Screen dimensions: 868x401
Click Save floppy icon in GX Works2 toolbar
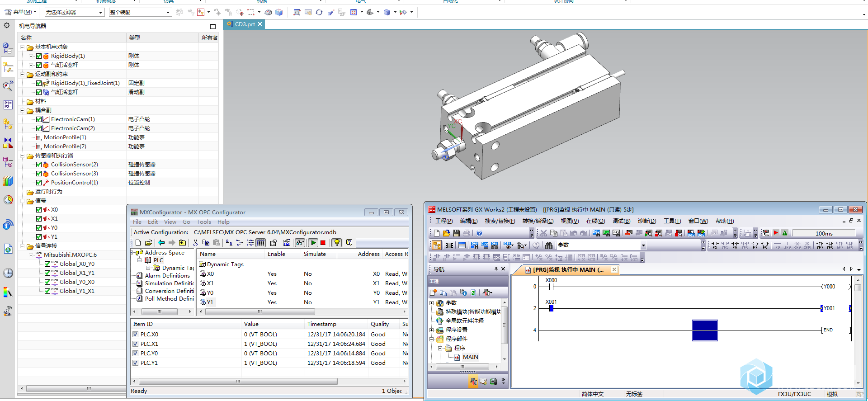456,233
